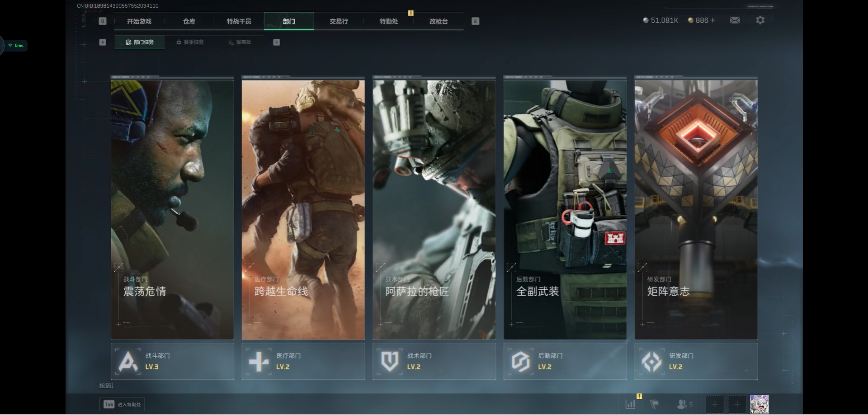Click the 全副武装 title text

(x=538, y=292)
